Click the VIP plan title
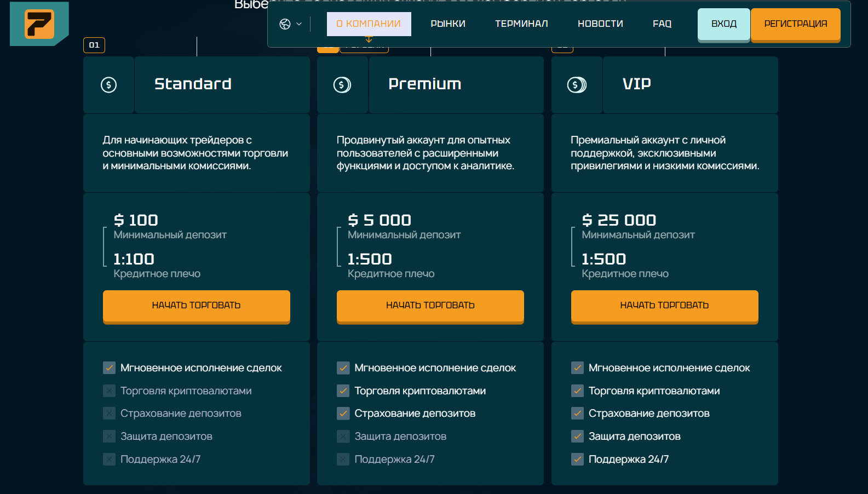This screenshot has width=868, height=494. click(637, 84)
